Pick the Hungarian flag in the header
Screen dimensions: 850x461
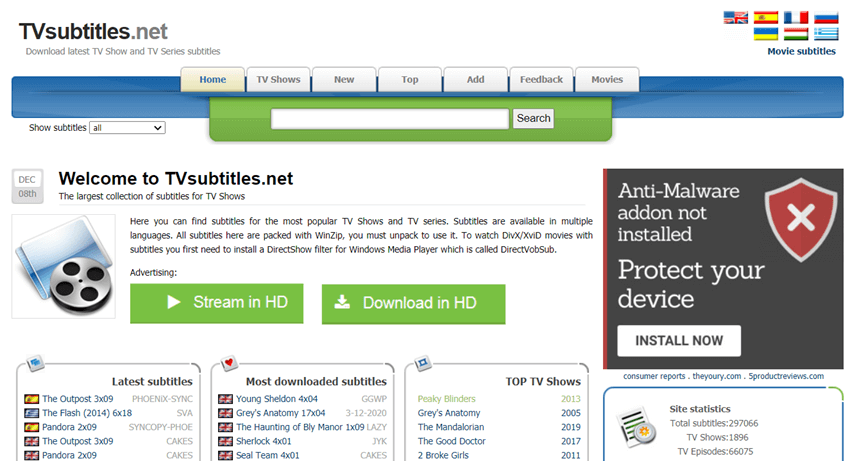[796, 34]
